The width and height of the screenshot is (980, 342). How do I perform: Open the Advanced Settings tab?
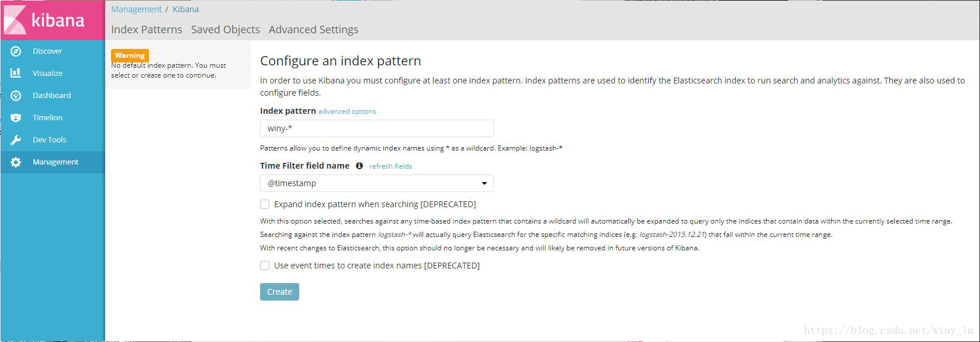[314, 30]
